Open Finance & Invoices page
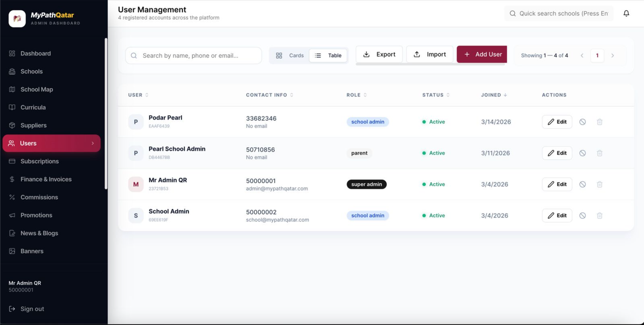Viewport: 644px width, 325px height. pyautogui.click(x=46, y=179)
